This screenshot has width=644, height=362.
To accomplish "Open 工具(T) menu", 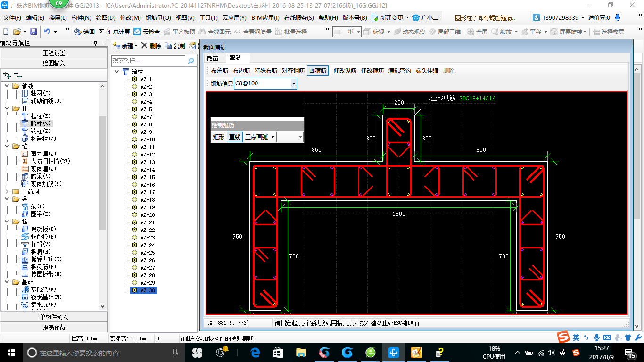I will pos(208,18).
